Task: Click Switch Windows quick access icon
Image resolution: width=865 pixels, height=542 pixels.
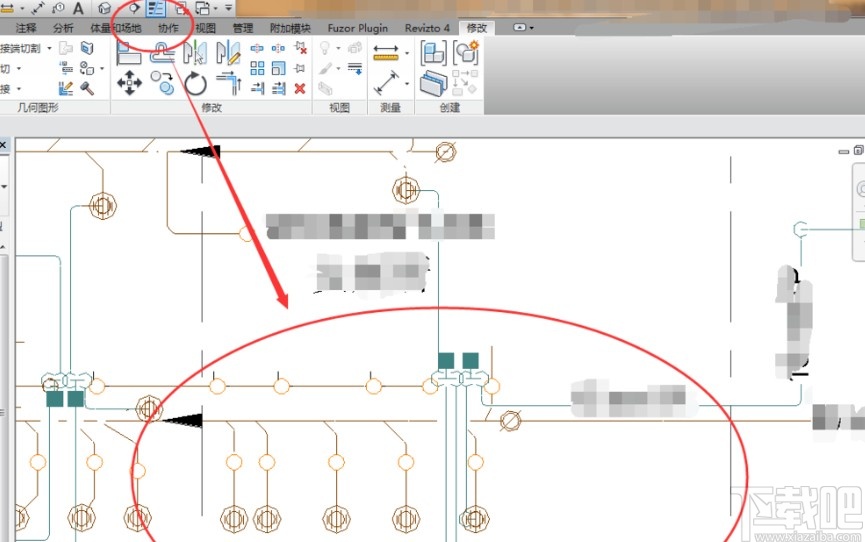Action: [x=203, y=8]
